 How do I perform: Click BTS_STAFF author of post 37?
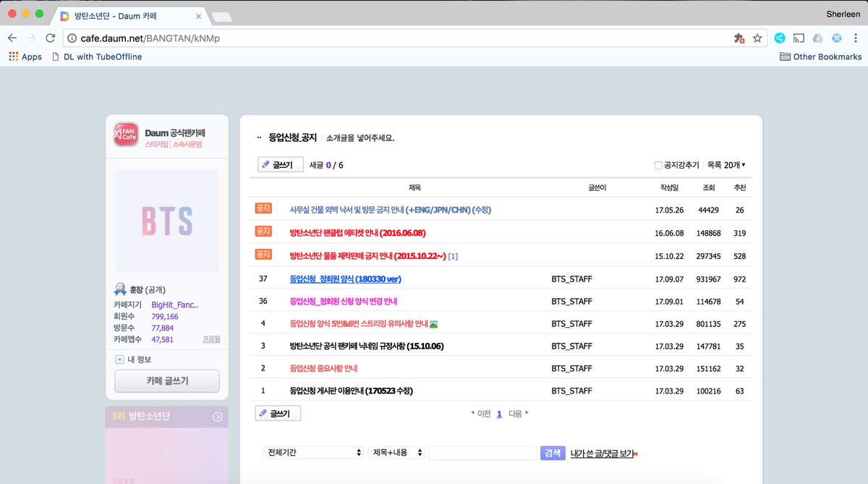pos(571,279)
